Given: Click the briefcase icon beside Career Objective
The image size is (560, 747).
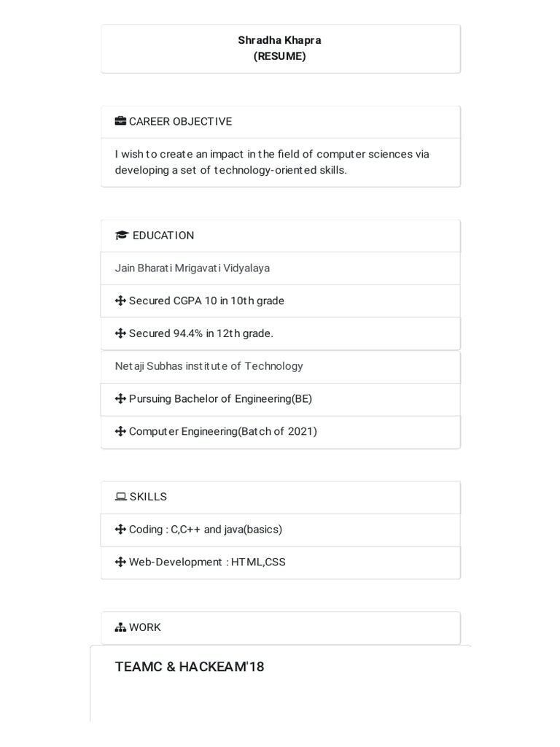Looking at the screenshot, I should click(x=120, y=121).
